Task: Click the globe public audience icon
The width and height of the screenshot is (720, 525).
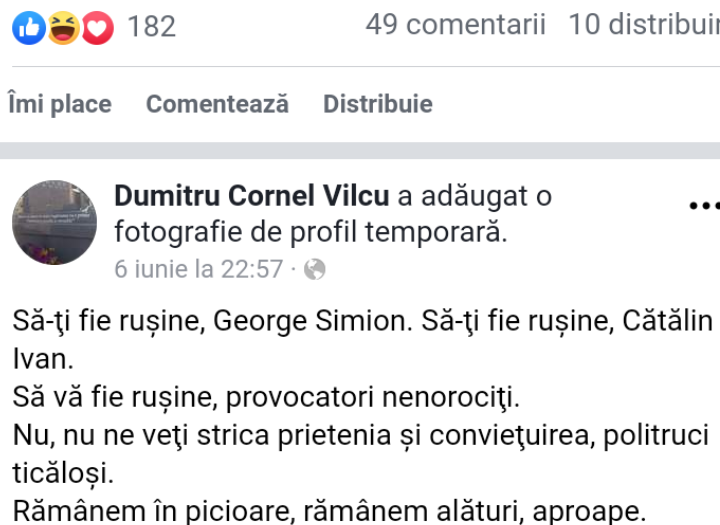Action: 314,269
